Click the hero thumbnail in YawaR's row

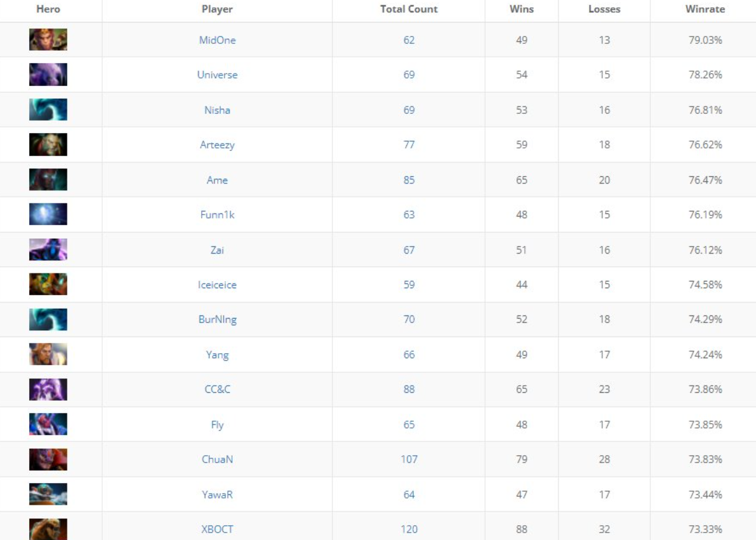(48, 494)
